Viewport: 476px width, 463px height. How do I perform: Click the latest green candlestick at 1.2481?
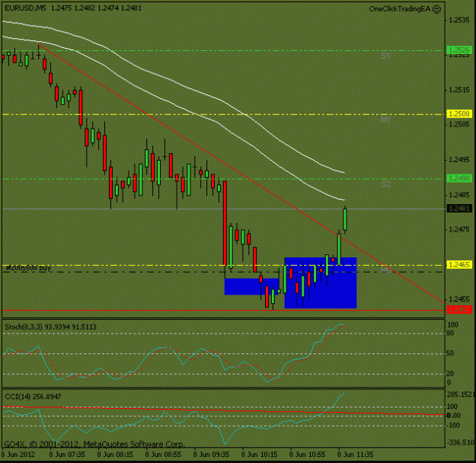tap(345, 220)
